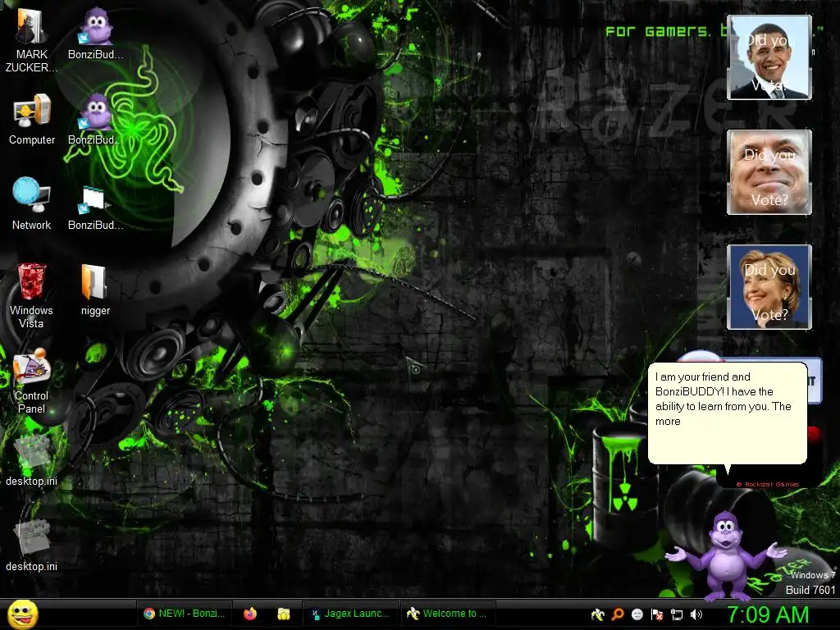840x630 pixels.
Task: Open the Computer desktop icon
Action: pos(32,120)
